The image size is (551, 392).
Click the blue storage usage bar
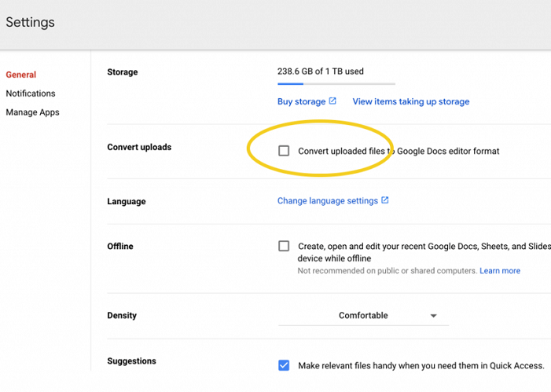290,83
